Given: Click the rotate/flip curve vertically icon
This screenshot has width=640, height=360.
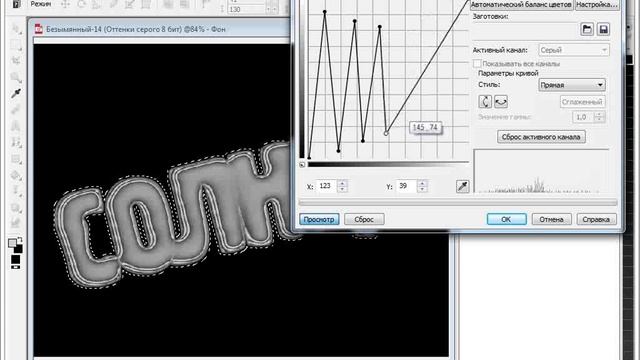Looking at the screenshot, I should (485, 102).
